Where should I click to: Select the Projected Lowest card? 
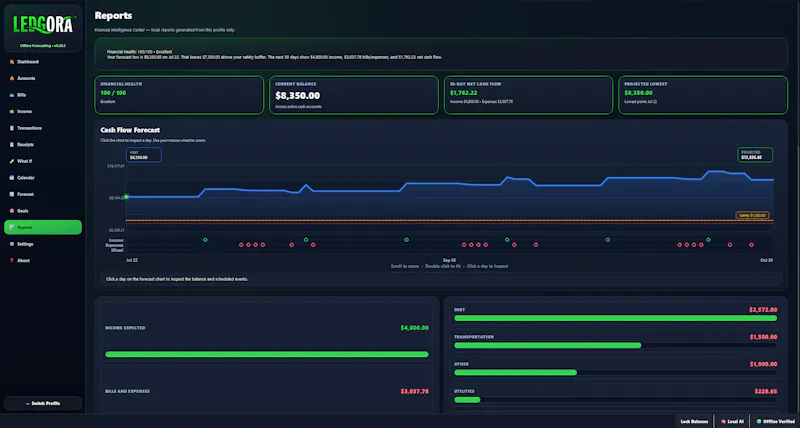click(x=703, y=95)
